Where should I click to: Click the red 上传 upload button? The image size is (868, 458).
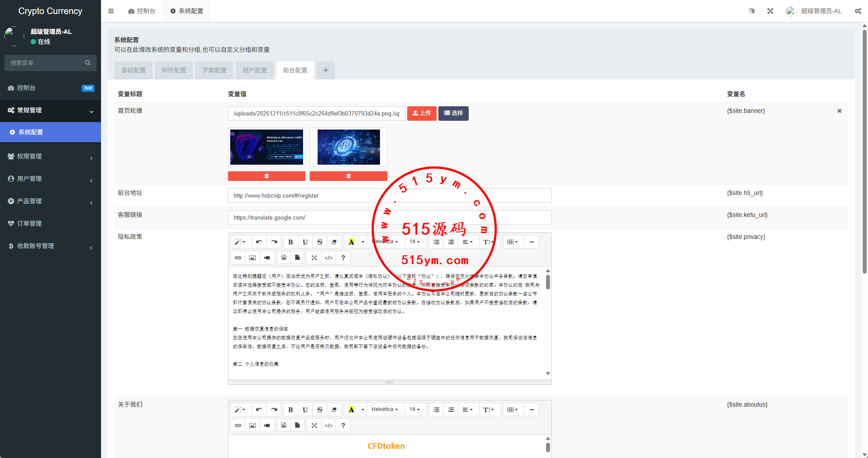[x=422, y=113]
